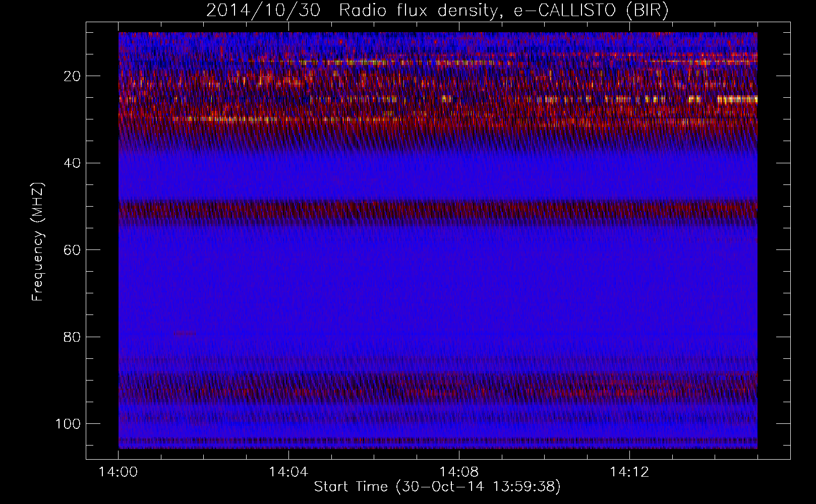Viewport: 816px width, 504px height.
Task: Click the '80' frequency tick label
Action: pos(73,337)
